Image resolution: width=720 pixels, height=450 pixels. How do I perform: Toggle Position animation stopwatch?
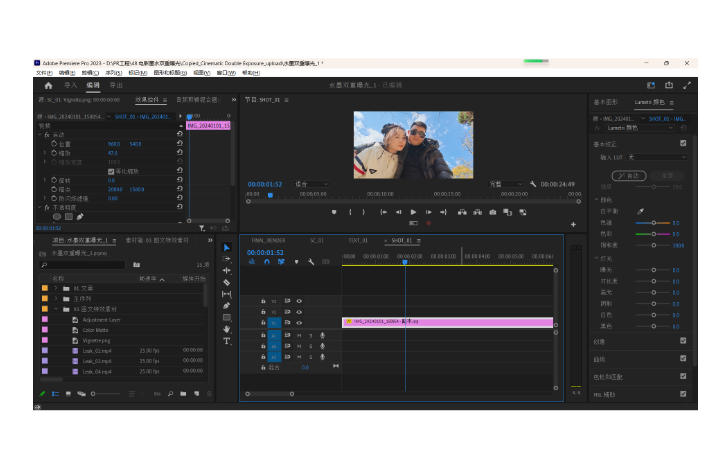54,144
